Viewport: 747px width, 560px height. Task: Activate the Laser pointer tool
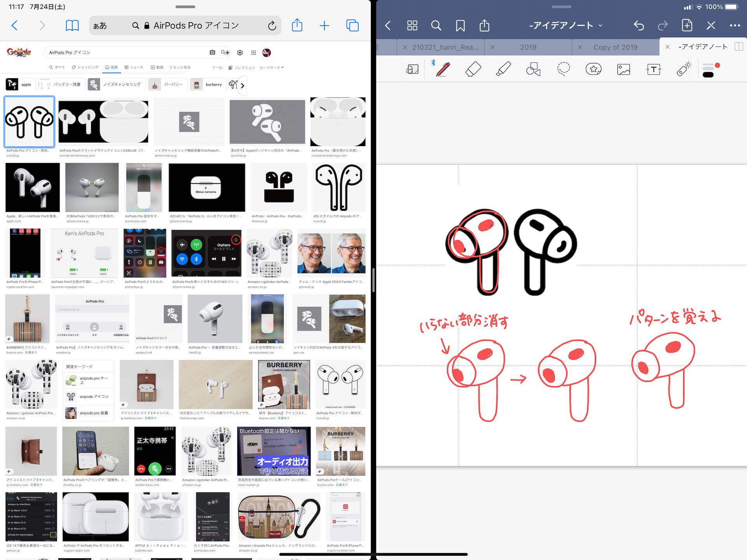[684, 69]
